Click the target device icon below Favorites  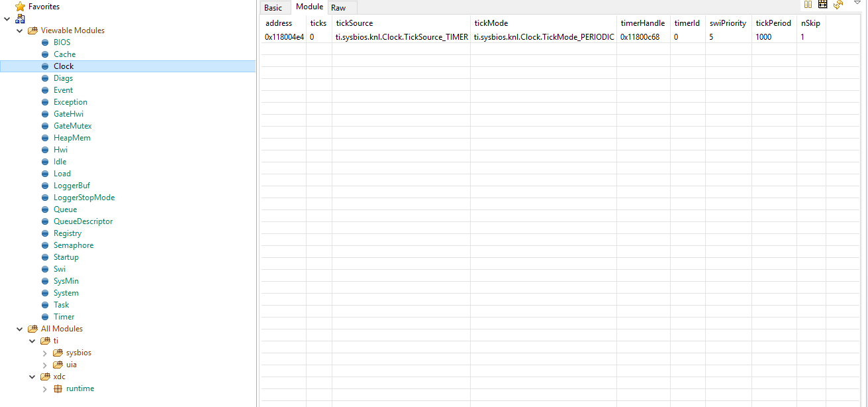20,19
